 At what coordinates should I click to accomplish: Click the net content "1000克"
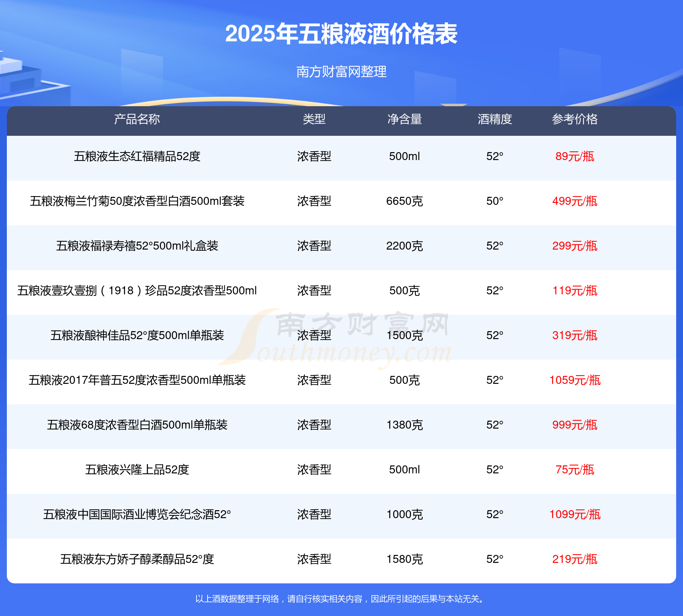[404, 514]
